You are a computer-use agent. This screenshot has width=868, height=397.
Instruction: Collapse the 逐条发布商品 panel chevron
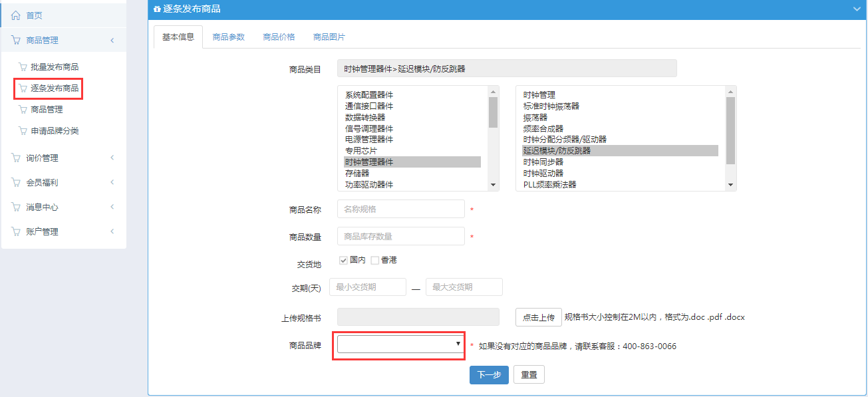click(856, 9)
